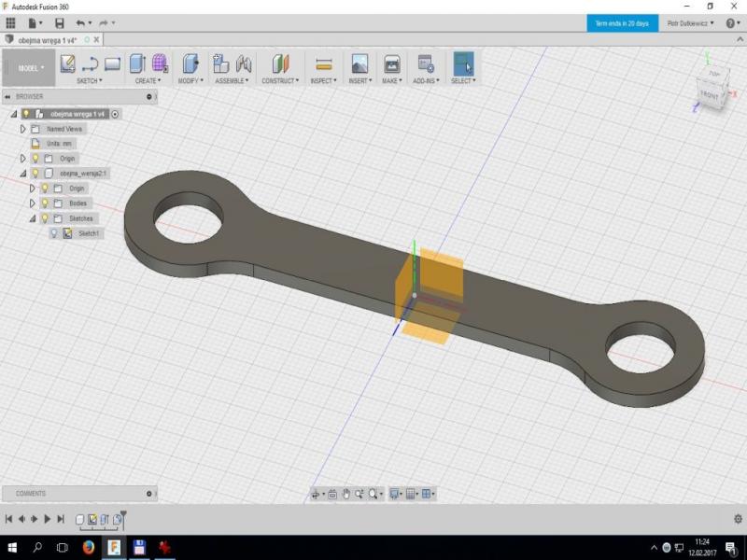Toggle Bodies folder visibility lightbulb
The width and height of the screenshot is (747, 560).
click(44, 203)
